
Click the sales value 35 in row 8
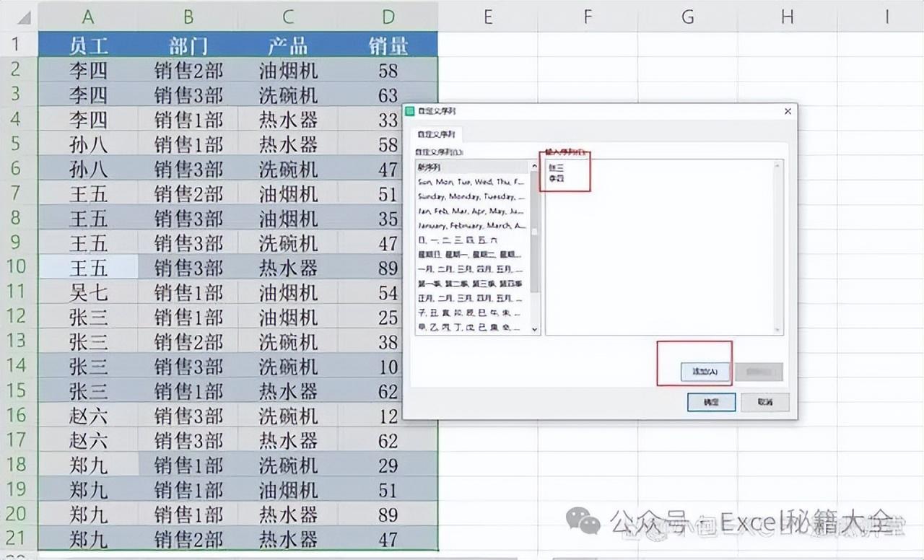388,218
